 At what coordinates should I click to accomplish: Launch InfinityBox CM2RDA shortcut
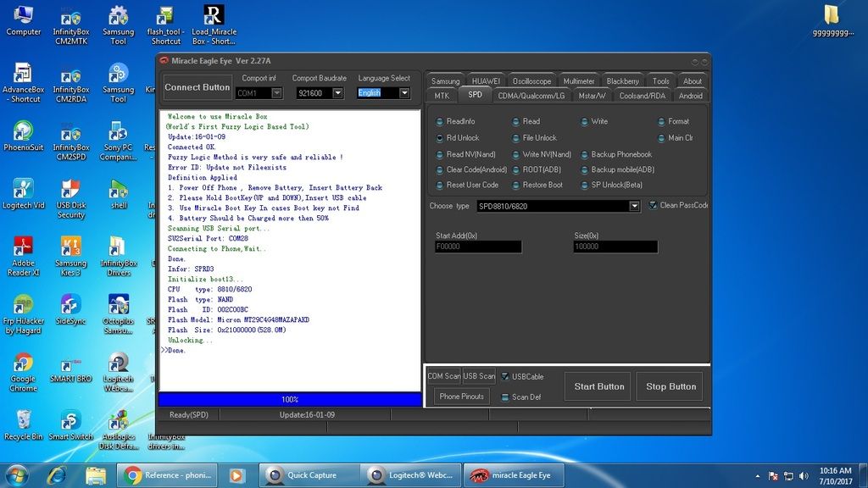pos(71,84)
